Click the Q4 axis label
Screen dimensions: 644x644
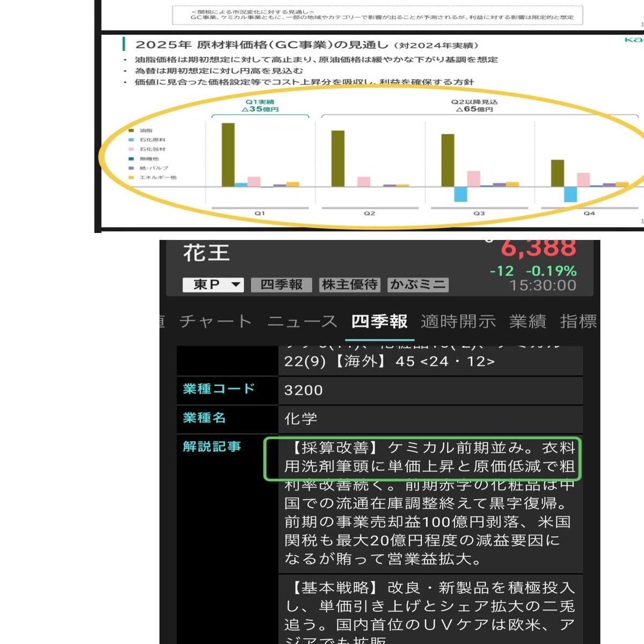coord(589,213)
